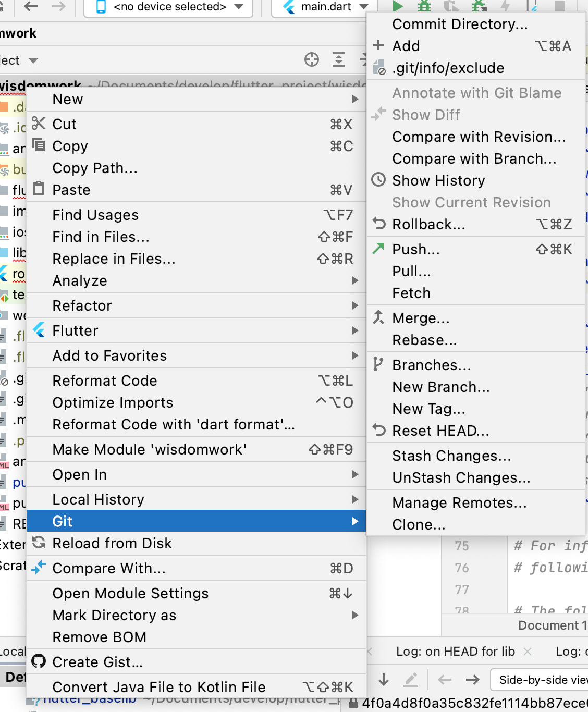Click the Debug bug icon
The width and height of the screenshot is (588, 712).
tap(425, 6)
